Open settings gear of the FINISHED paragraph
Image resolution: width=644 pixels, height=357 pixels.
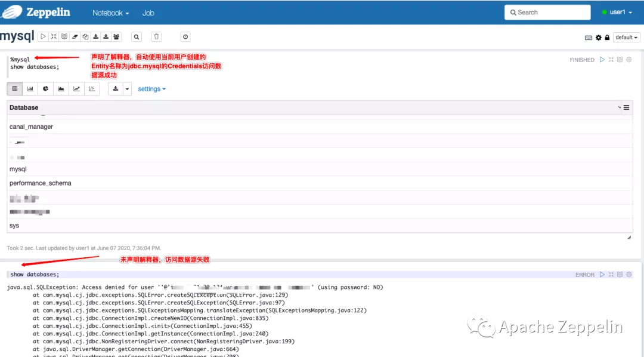(x=629, y=60)
